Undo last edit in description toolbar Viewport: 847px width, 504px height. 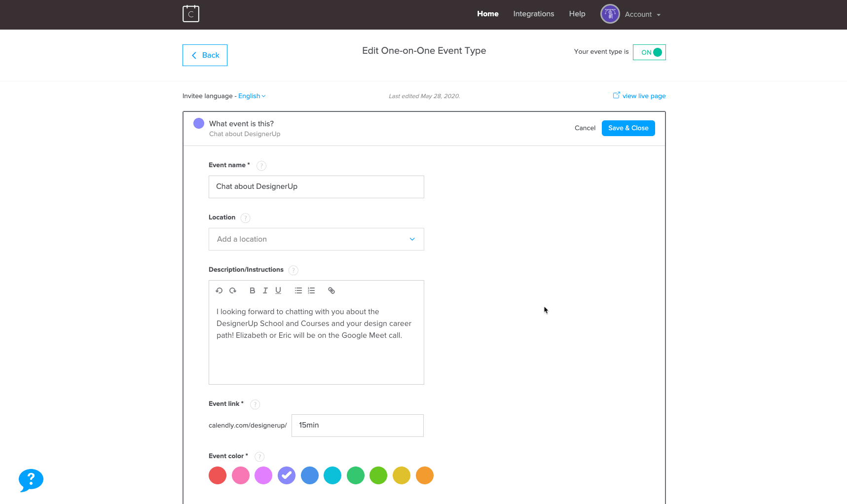click(x=219, y=290)
